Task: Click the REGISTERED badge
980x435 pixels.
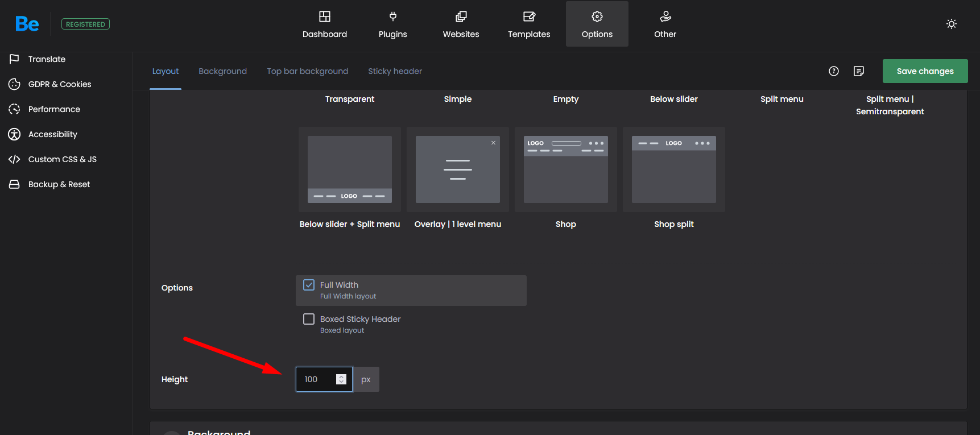Action: point(85,24)
